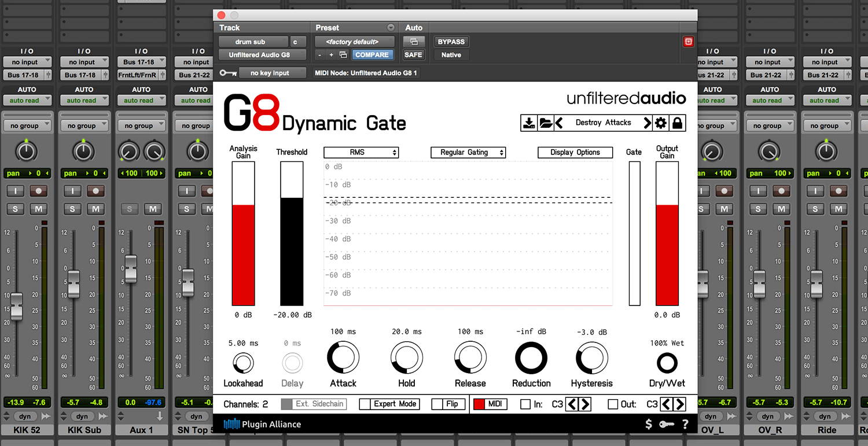868x446 pixels.
Task: Click the Destroy Attacks preset name
Action: coord(603,123)
